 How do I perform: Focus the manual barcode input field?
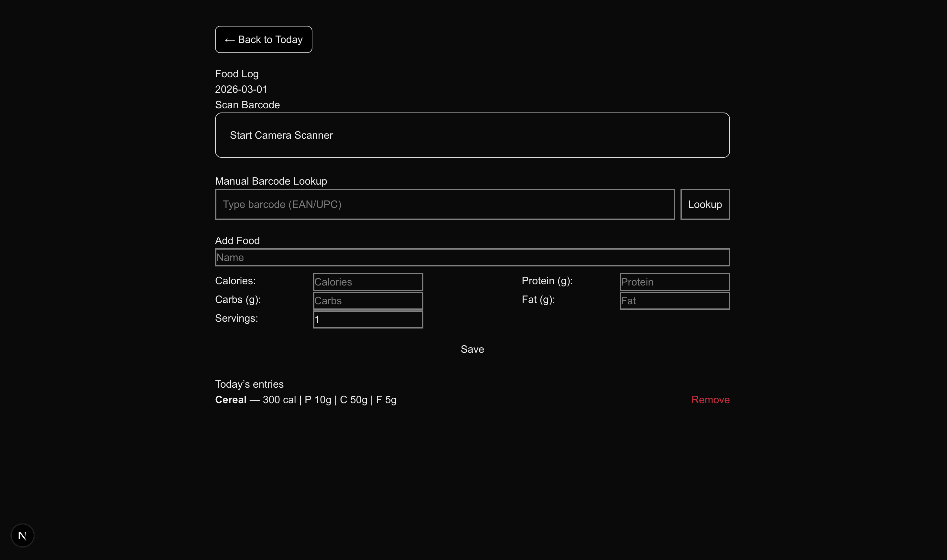point(445,205)
